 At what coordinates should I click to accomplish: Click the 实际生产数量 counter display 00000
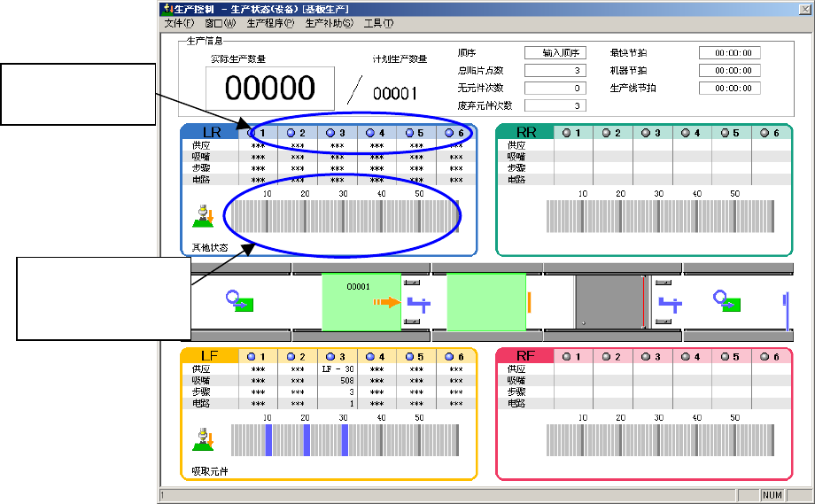click(x=270, y=88)
